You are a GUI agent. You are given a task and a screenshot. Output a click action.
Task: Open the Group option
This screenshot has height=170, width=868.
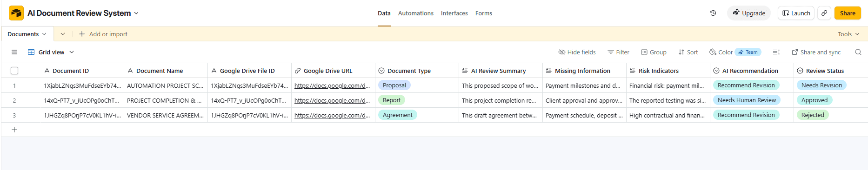tap(654, 52)
